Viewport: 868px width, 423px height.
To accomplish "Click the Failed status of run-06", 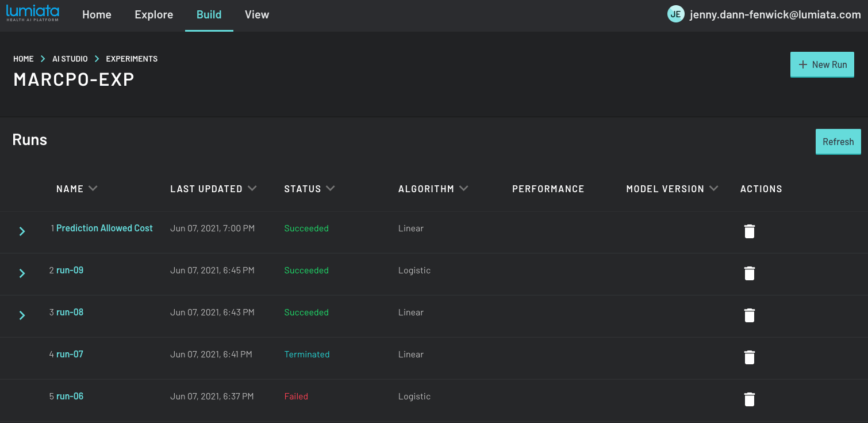I will (x=296, y=397).
